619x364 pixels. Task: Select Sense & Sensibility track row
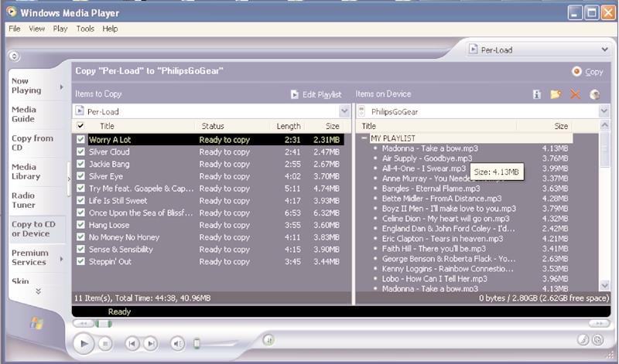tap(208, 250)
